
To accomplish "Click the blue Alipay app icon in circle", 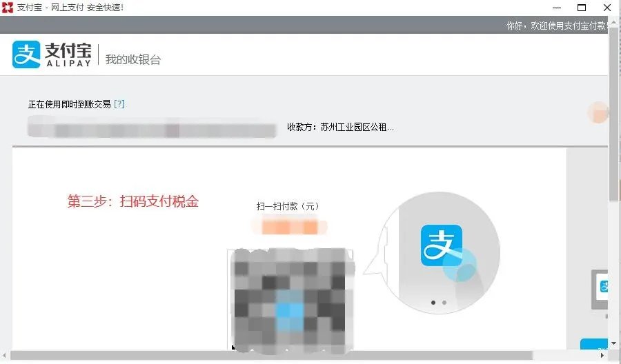I will coord(441,245).
